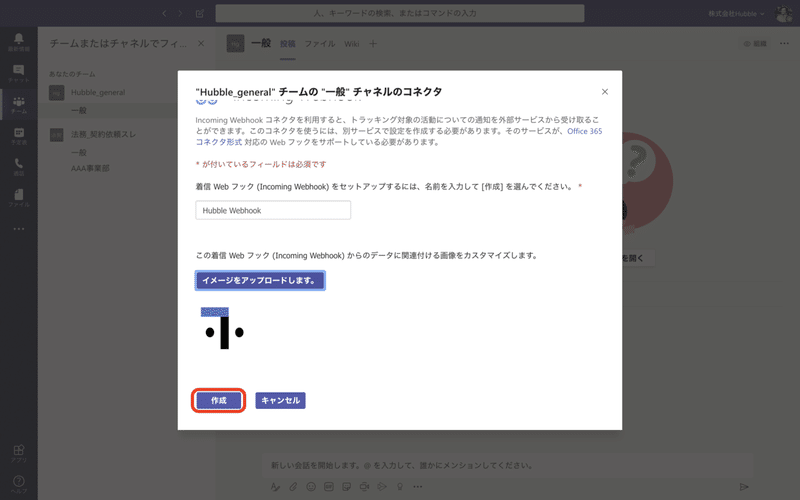Viewport: 800px width, 500px height.
Task: Click the back navigation arrow
Action: click(x=164, y=14)
